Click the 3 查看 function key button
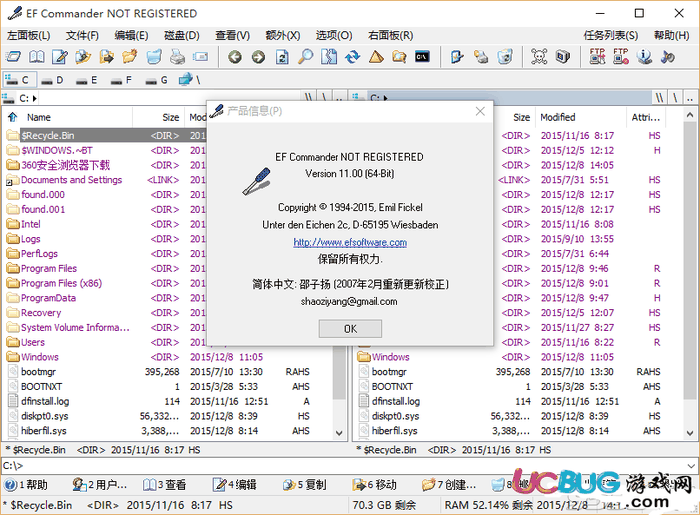Viewport: 700px width, 515px height. [x=164, y=485]
